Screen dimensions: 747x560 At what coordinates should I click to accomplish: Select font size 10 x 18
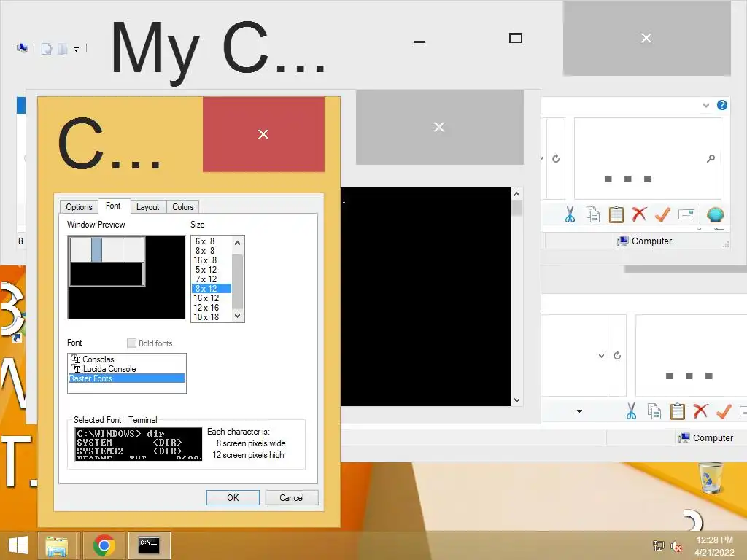pos(212,317)
